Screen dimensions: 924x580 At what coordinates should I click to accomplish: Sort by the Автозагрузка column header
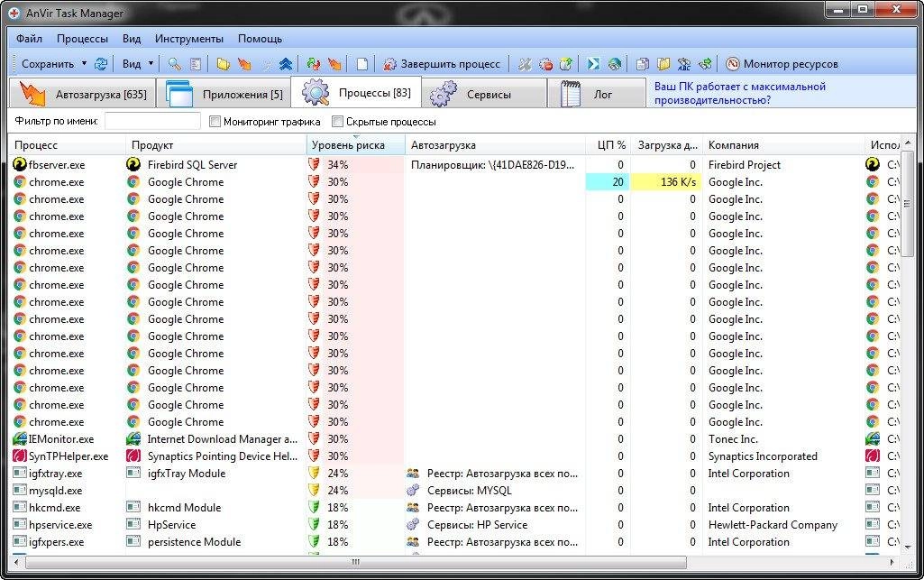[x=495, y=145]
